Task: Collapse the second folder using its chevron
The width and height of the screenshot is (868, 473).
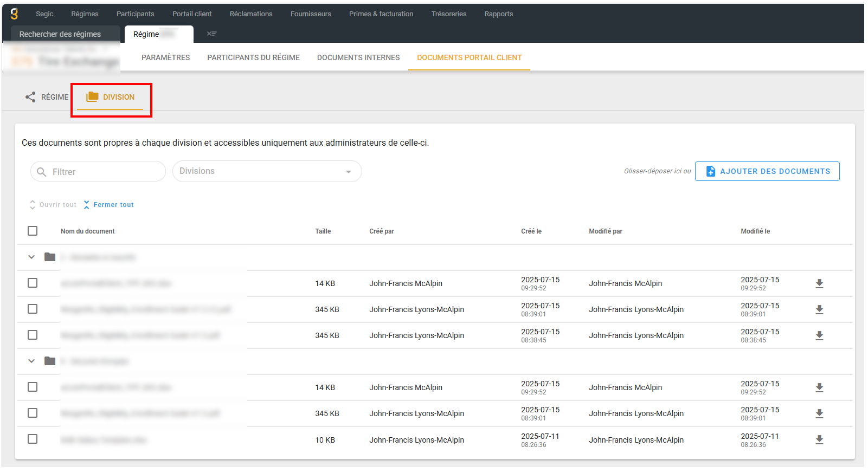Action: (31, 361)
